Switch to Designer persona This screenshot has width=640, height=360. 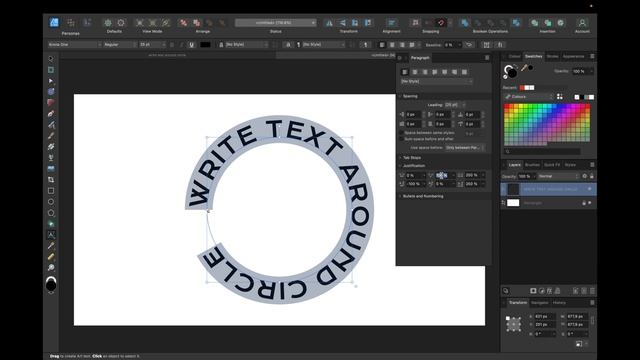(x=54, y=22)
